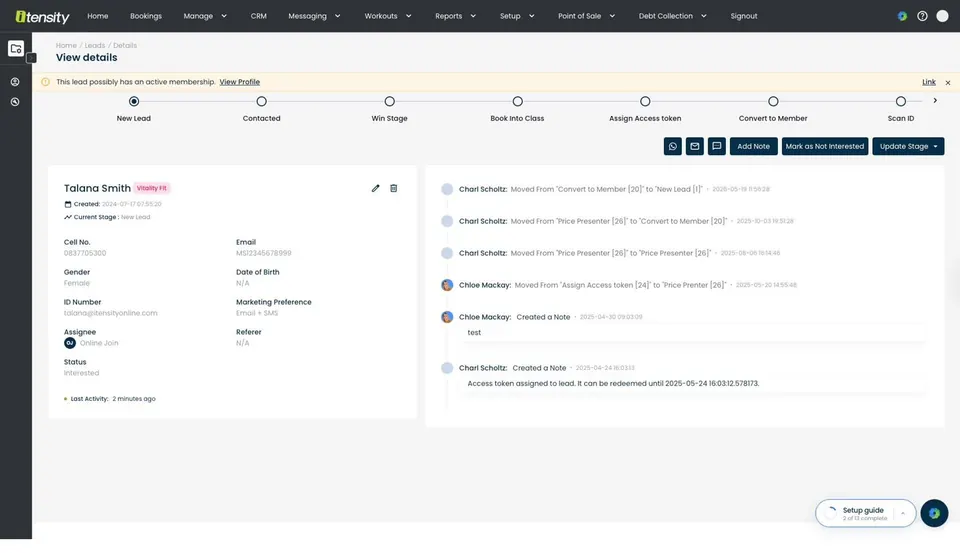Collapse the Setup guide chevron

pyautogui.click(x=902, y=513)
